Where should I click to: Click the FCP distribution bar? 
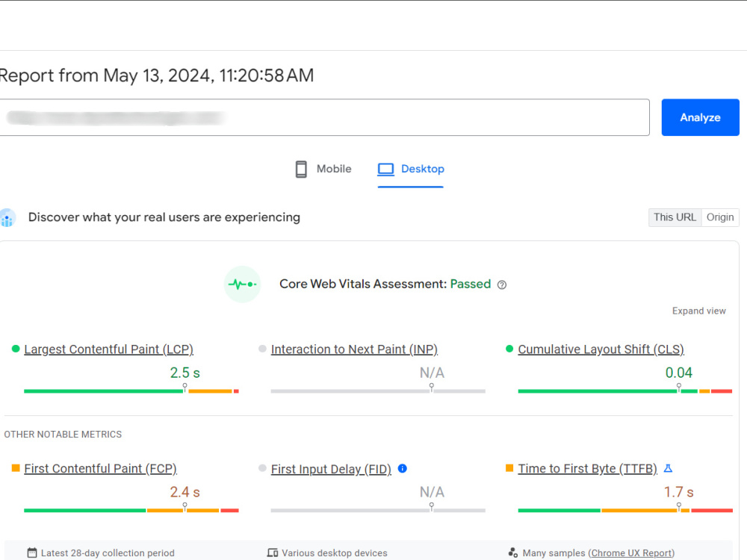[x=131, y=510]
